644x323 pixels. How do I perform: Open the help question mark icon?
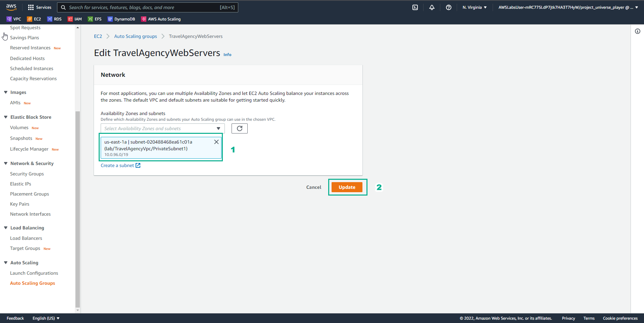coord(449,7)
